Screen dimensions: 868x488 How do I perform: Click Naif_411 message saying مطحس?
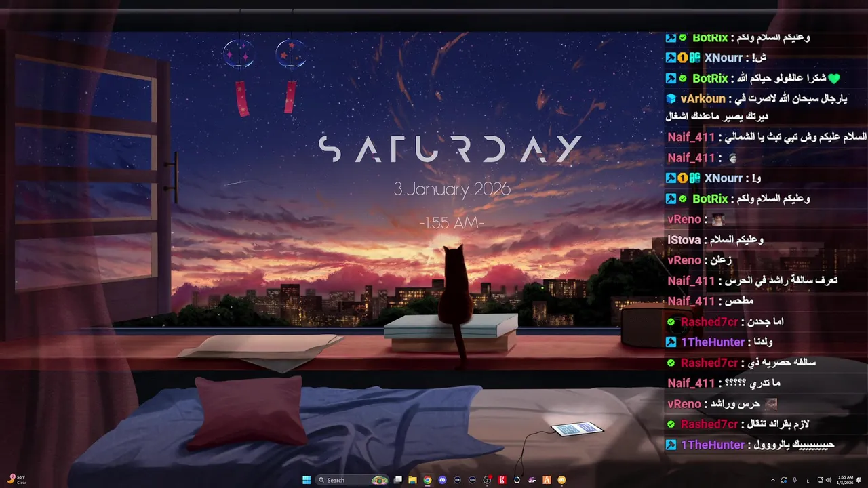(x=711, y=301)
